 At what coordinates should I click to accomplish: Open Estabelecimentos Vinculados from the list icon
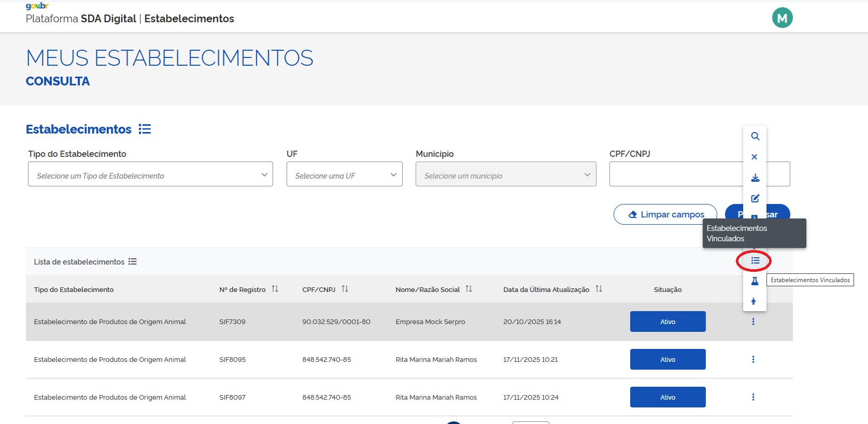[755, 260]
